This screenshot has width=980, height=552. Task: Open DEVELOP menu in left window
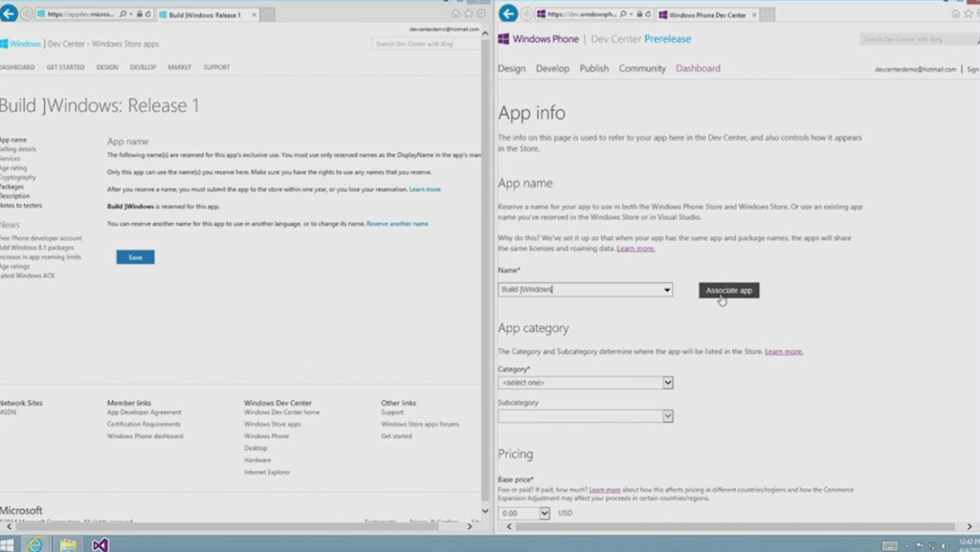pyautogui.click(x=143, y=67)
